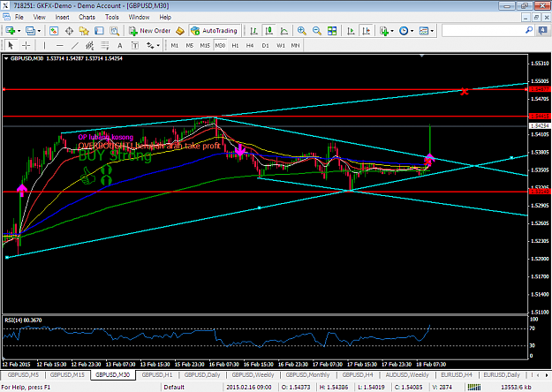The height and width of the screenshot is (392, 552).
Task: Open the chat notifications icon
Action: 543,31
